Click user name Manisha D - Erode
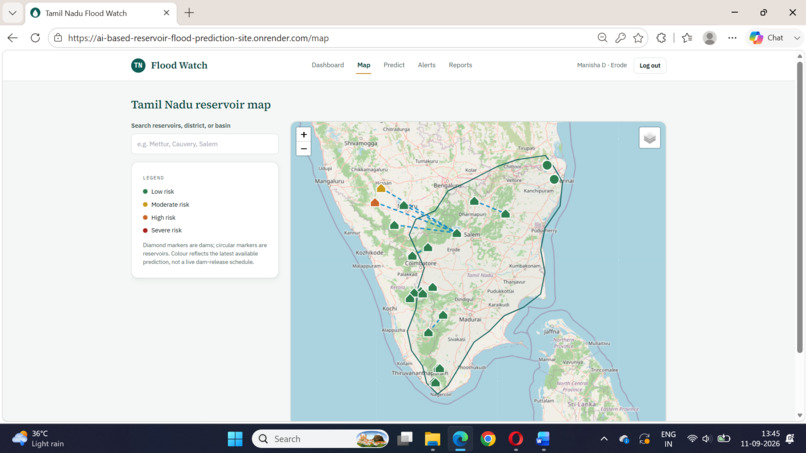806x453 pixels. click(601, 65)
